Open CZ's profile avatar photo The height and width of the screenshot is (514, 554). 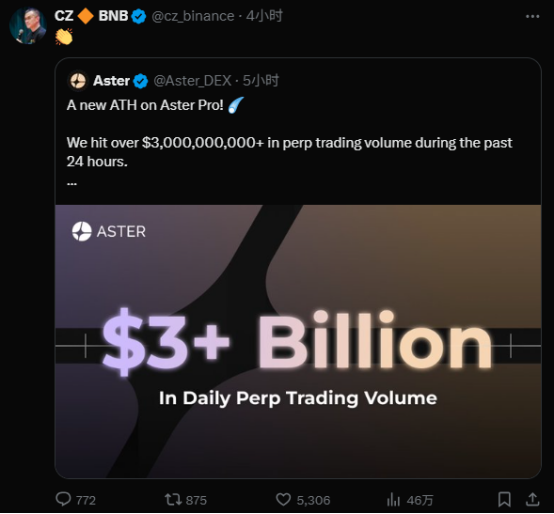[x=28, y=26]
